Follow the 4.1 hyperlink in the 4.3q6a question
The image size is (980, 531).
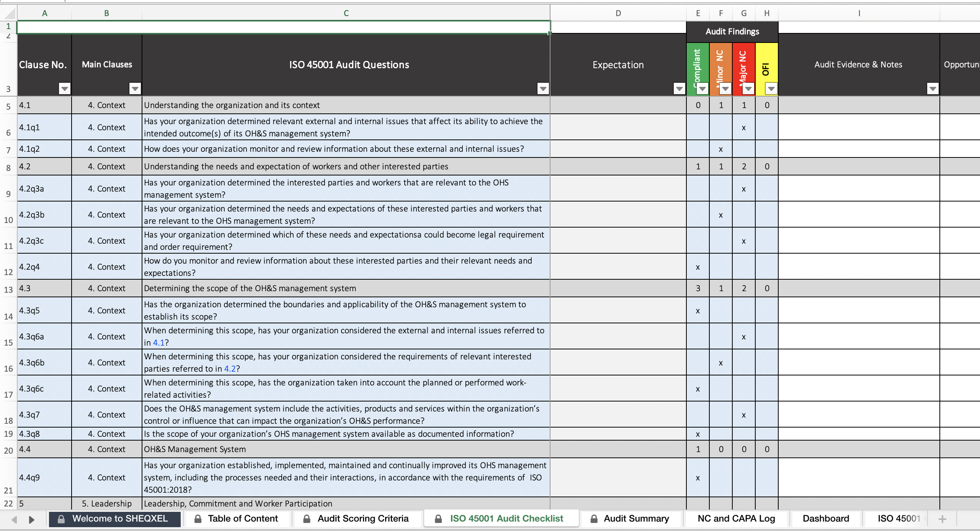click(x=159, y=343)
